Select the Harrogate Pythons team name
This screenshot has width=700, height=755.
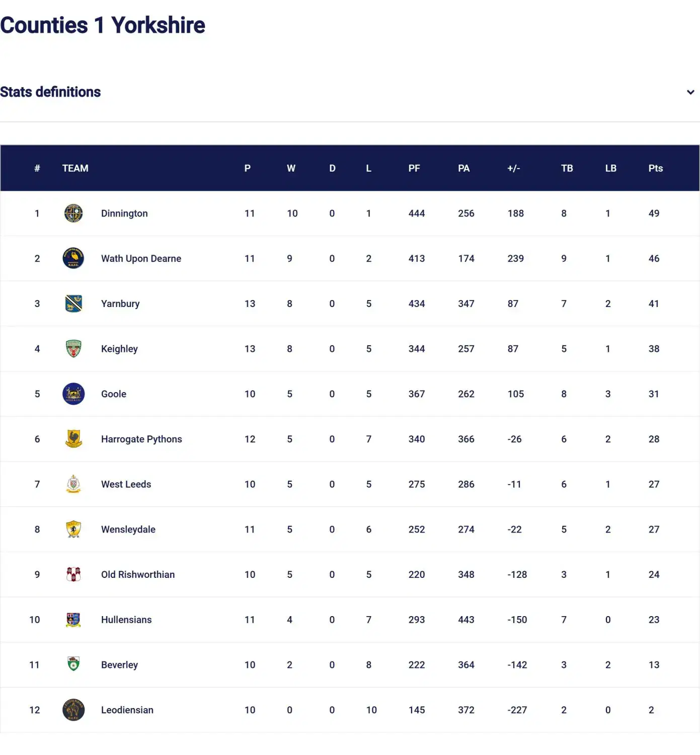141,439
